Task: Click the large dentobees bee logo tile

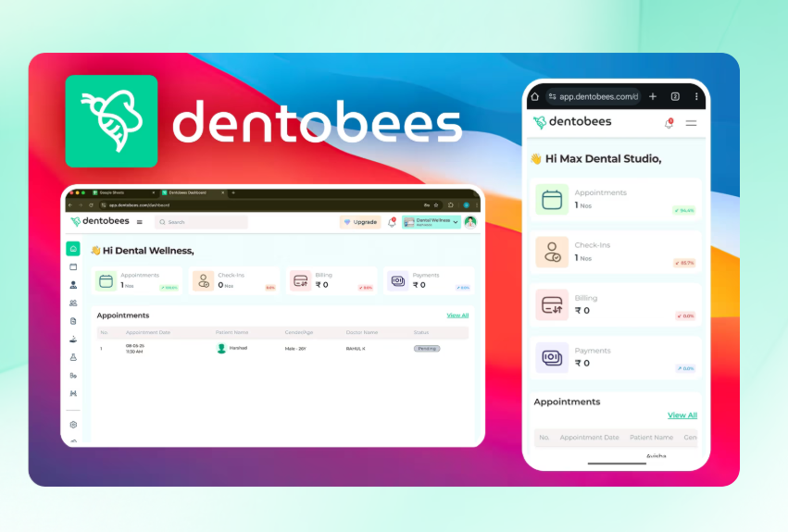Action: [x=111, y=121]
